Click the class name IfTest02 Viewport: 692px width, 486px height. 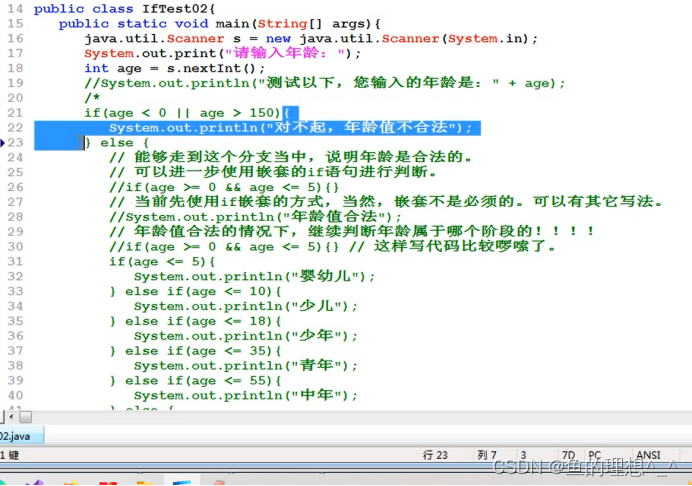click(174, 9)
